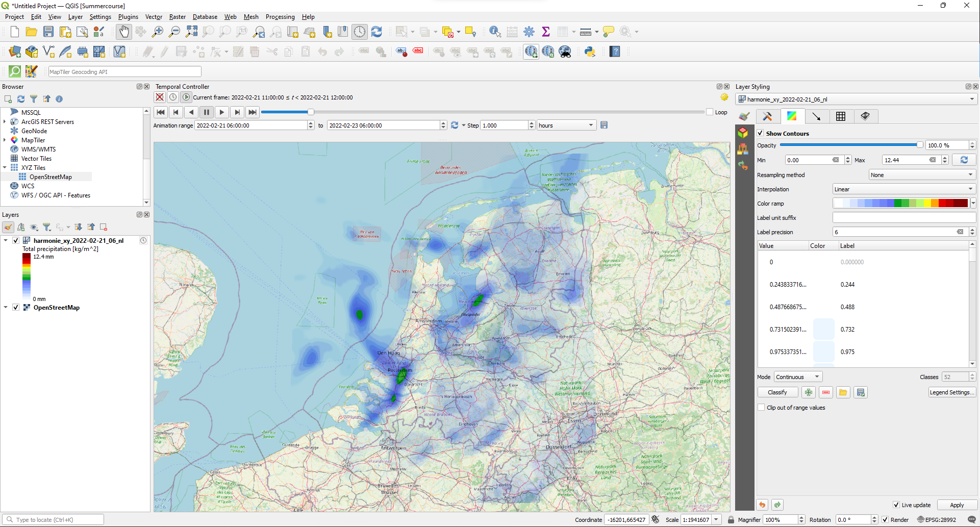980x527 pixels.
Task: Click the Color ramp gradient swatch
Action: [x=900, y=203]
